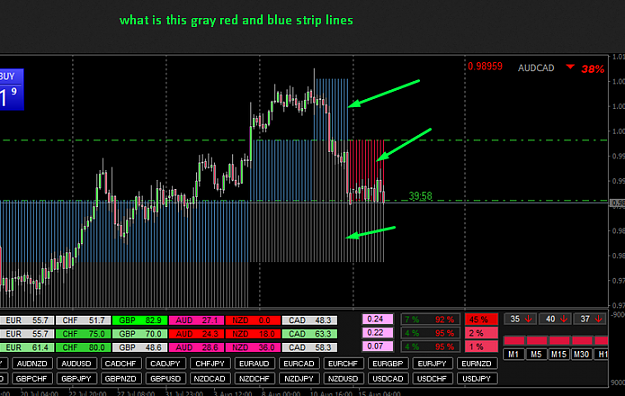Click the 7 % / 92 % meter
This screenshot has width=625, height=396.
point(430,319)
